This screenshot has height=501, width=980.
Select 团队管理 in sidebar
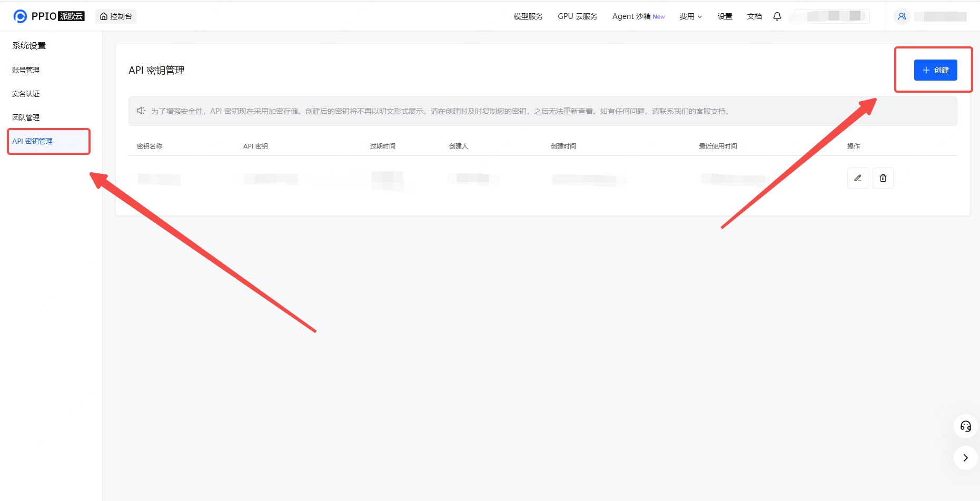(26, 117)
